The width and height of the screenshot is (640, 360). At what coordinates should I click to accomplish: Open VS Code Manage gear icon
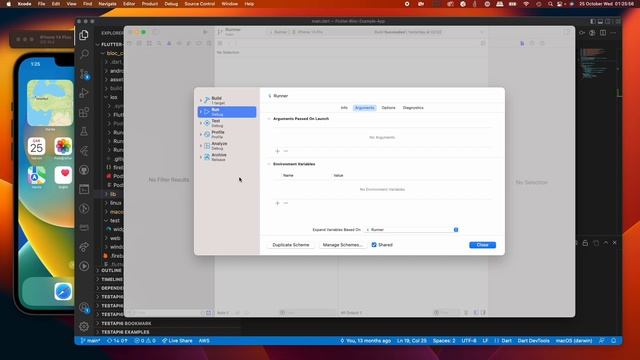coord(84,326)
